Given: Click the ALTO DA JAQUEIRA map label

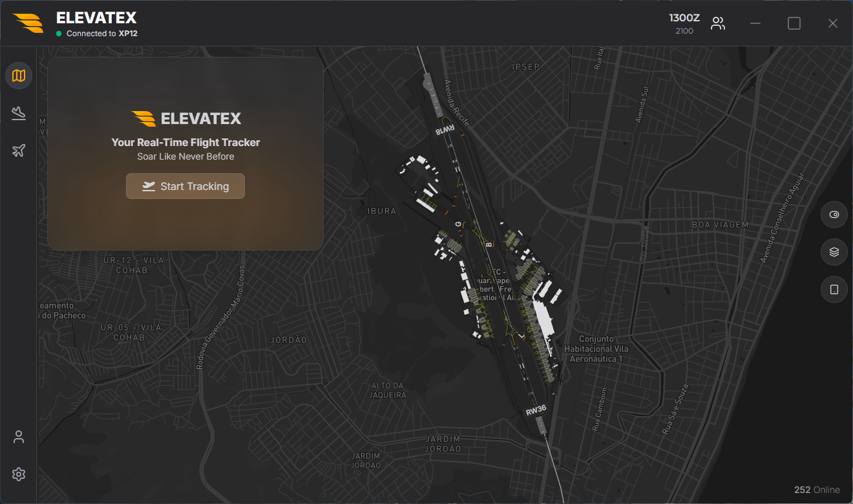Looking at the screenshot, I should coord(388,390).
